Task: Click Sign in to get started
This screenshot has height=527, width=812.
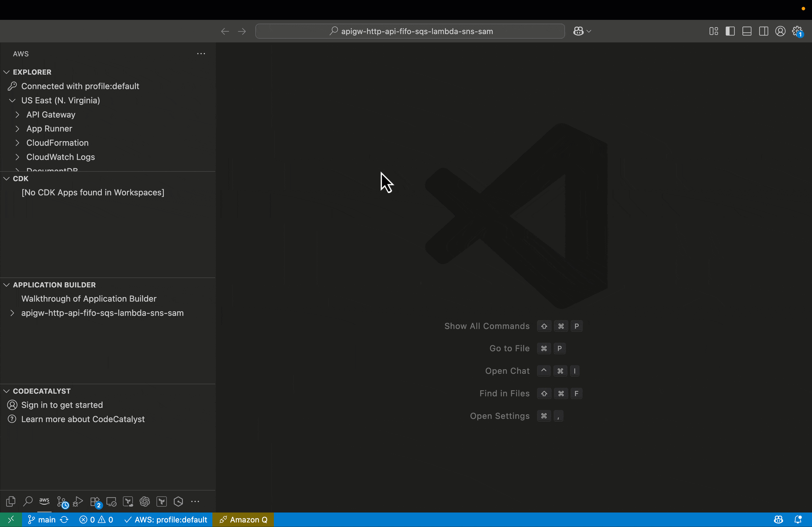Action: (62, 405)
